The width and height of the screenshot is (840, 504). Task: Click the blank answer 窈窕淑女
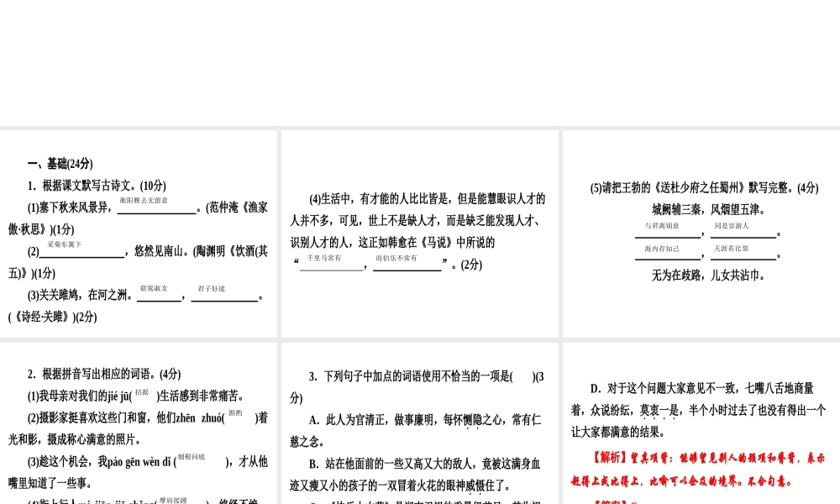pos(154,288)
